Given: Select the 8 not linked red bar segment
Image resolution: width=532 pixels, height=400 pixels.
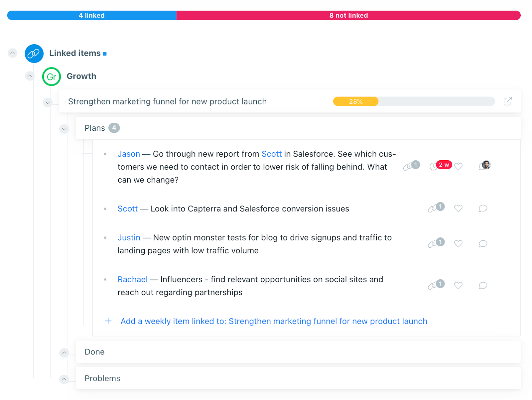Looking at the screenshot, I should point(348,15).
